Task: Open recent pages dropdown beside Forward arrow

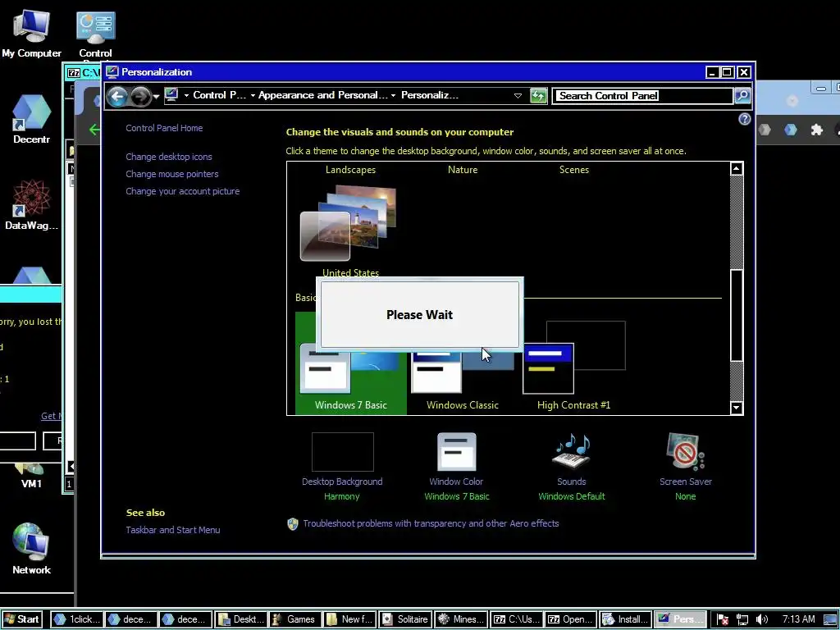Action: point(157,97)
